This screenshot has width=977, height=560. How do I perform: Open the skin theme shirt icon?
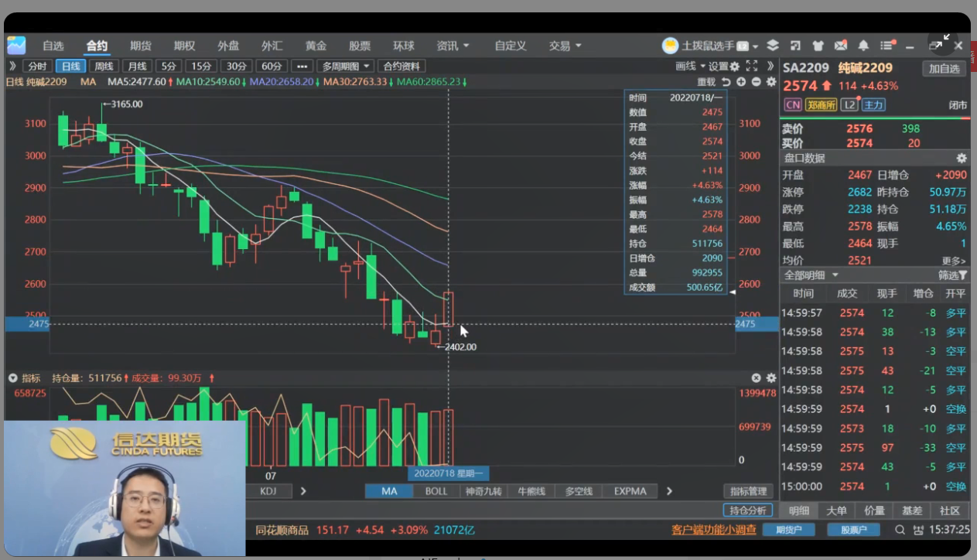818,46
